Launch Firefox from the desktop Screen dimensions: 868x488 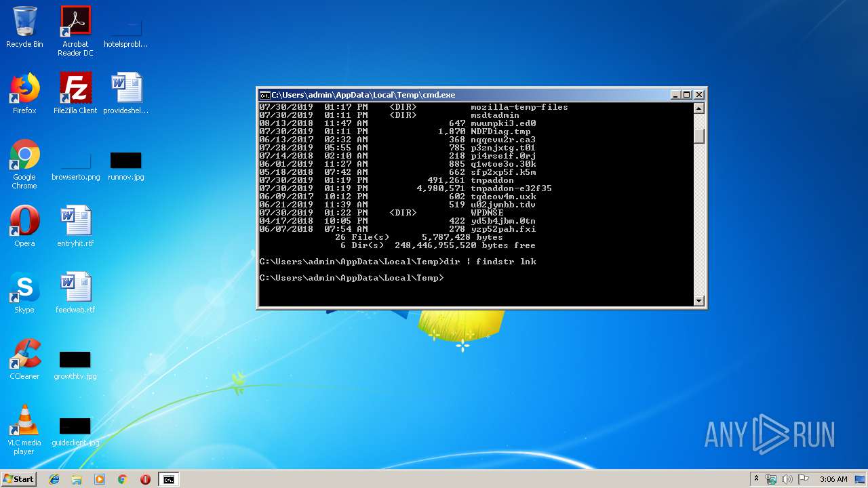tap(24, 94)
